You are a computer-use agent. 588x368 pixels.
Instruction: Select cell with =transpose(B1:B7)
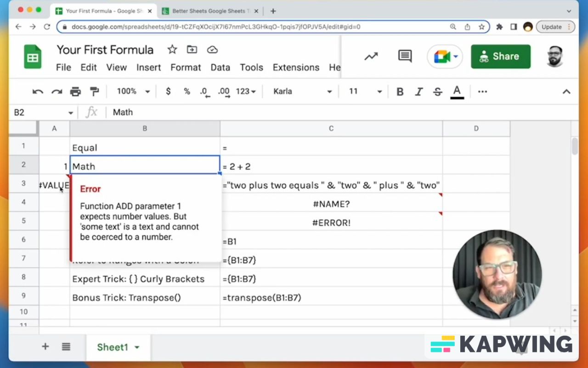331,298
